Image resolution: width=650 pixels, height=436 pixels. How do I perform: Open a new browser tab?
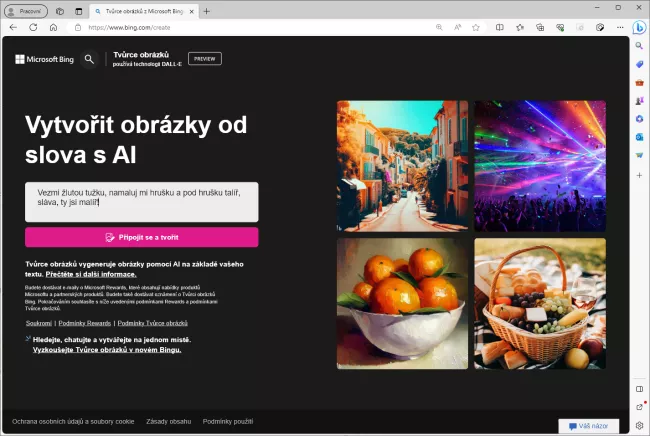pyautogui.click(x=207, y=10)
